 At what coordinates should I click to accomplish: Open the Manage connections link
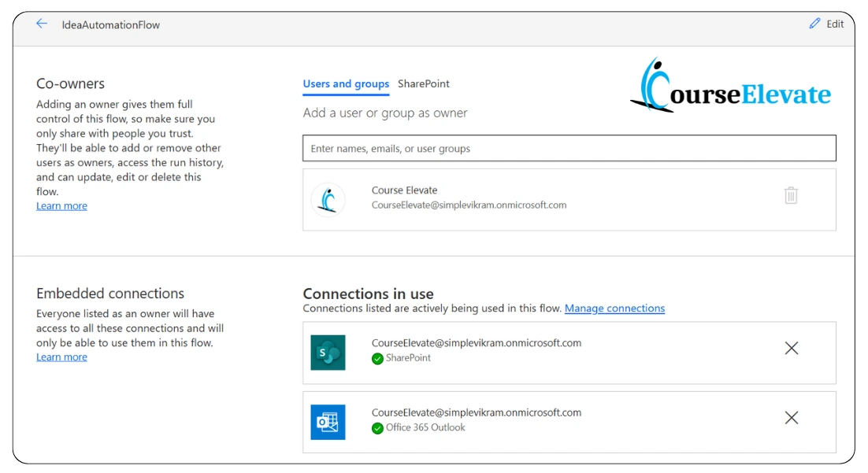coord(614,309)
